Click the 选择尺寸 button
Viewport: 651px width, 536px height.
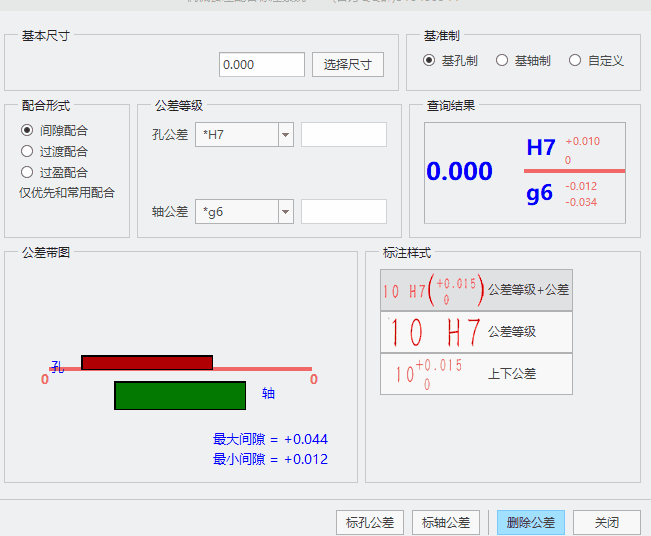pyautogui.click(x=348, y=65)
